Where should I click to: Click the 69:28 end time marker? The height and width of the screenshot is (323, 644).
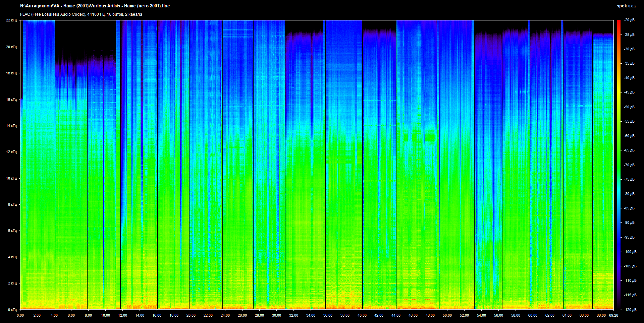(613, 315)
